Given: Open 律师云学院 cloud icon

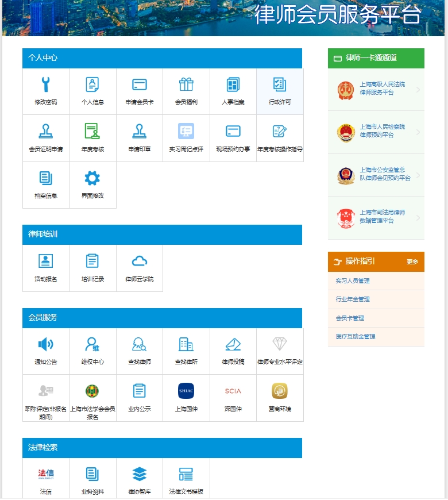Looking at the screenshot, I should point(139,261).
